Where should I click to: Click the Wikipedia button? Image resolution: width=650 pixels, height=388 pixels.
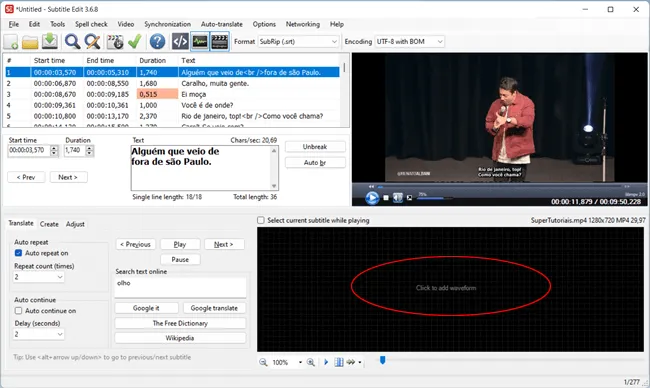[180, 338]
